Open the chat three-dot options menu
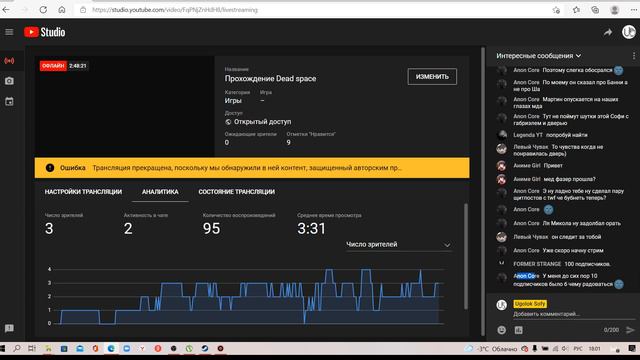Image resolution: width=640 pixels, height=360 pixels. [x=633, y=56]
